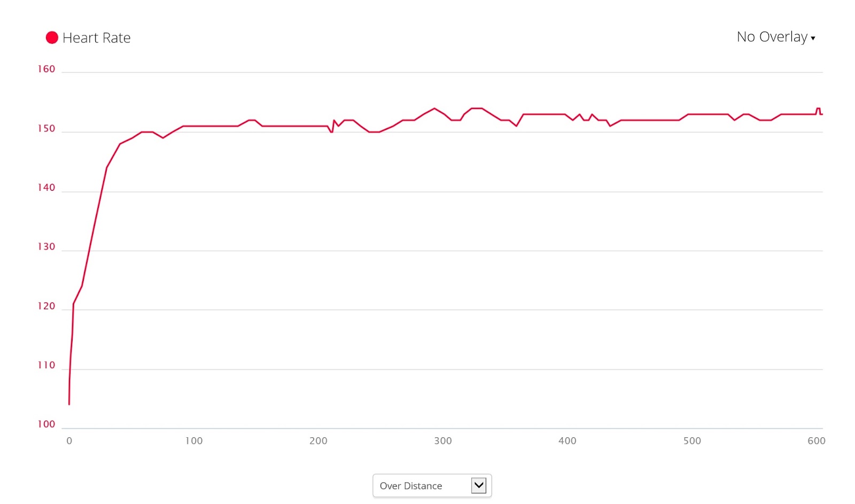
Task: Open the No Overlay dropdown
Action: [x=772, y=37]
